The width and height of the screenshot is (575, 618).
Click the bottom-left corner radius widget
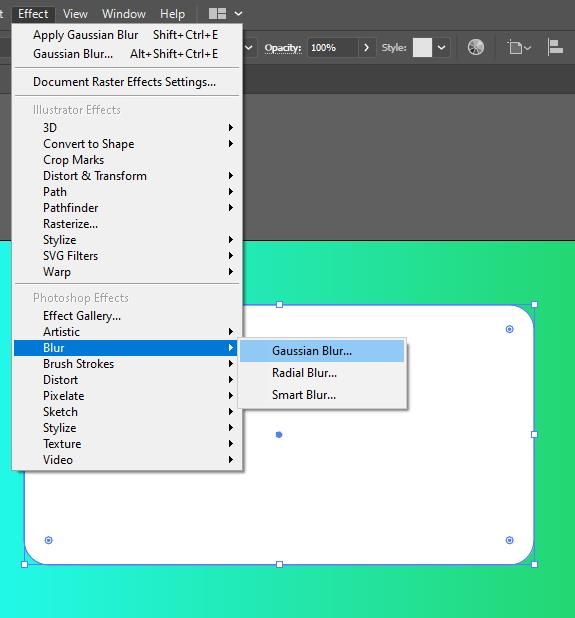(x=48, y=540)
